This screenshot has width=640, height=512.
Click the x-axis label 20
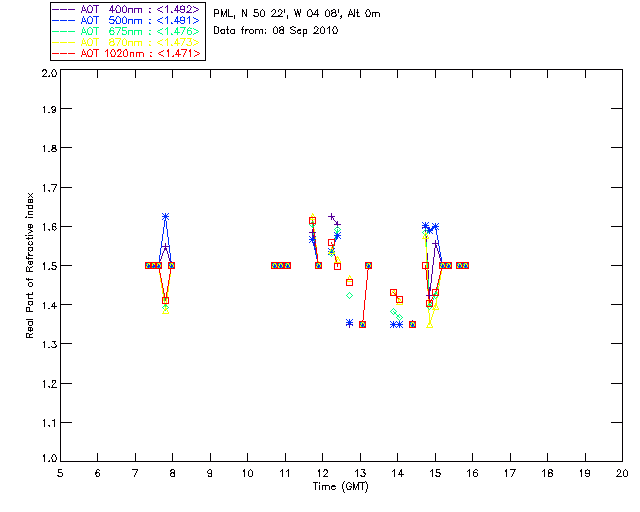(622, 473)
